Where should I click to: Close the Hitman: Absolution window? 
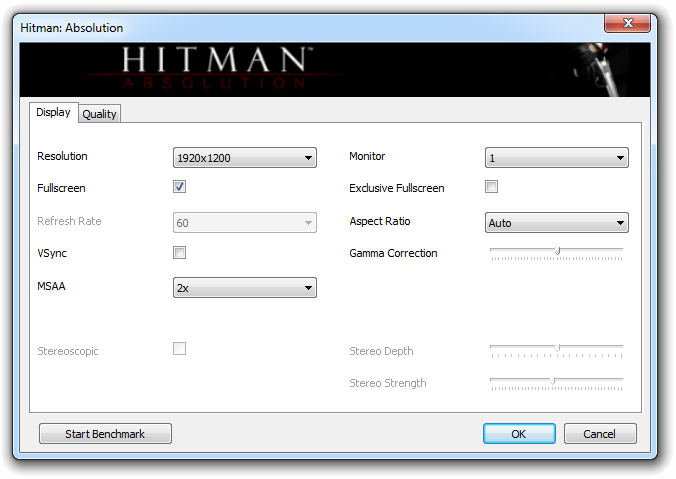(x=627, y=23)
